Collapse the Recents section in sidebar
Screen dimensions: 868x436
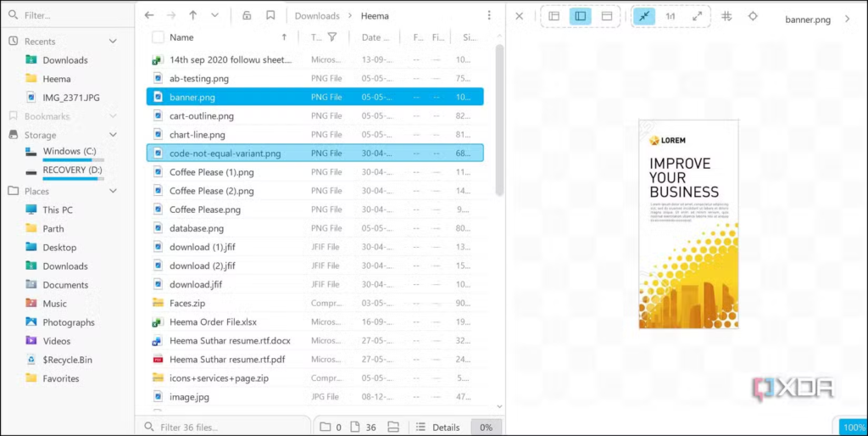[x=113, y=41]
